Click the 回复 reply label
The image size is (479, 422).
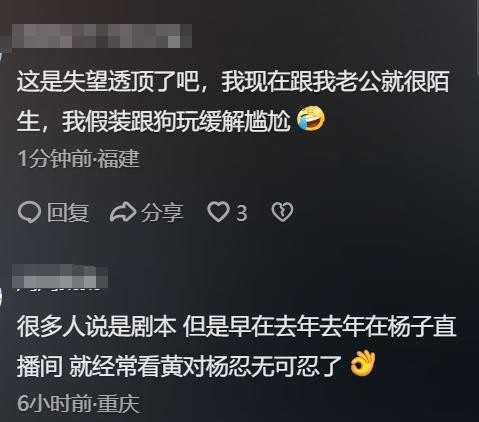point(68,212)
